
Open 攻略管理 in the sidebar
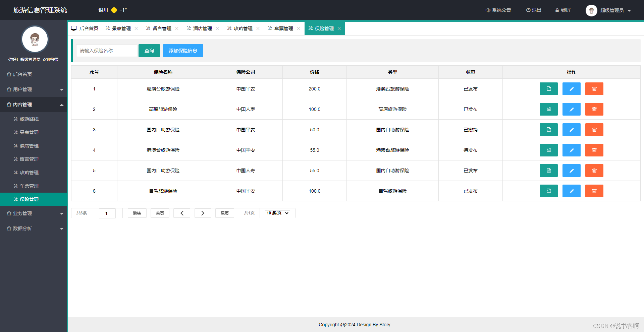pos(34,173)
